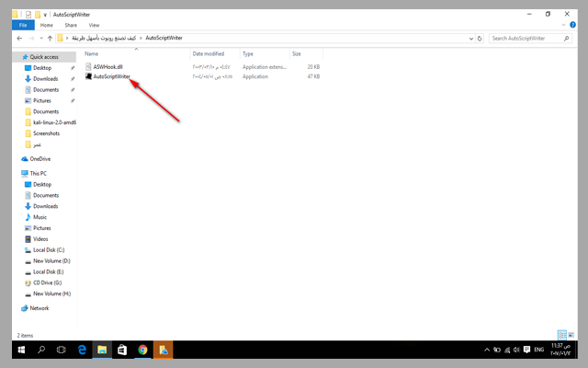
Task: Open Videos under This PC
Action: [40, 239]
